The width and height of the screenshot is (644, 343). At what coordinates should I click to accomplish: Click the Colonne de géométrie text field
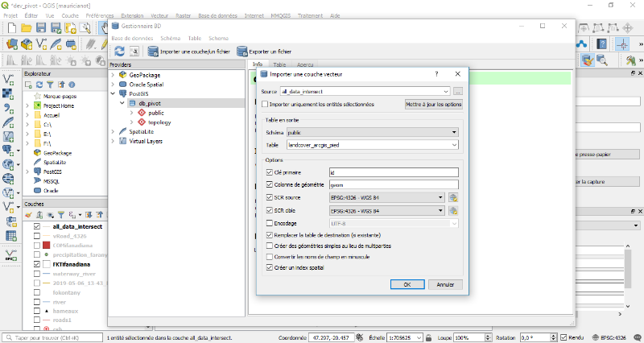(x=394, y=185)
